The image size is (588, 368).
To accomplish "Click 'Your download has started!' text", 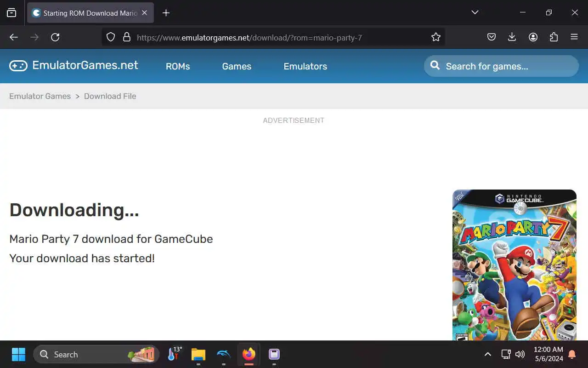I will point(82,258).
